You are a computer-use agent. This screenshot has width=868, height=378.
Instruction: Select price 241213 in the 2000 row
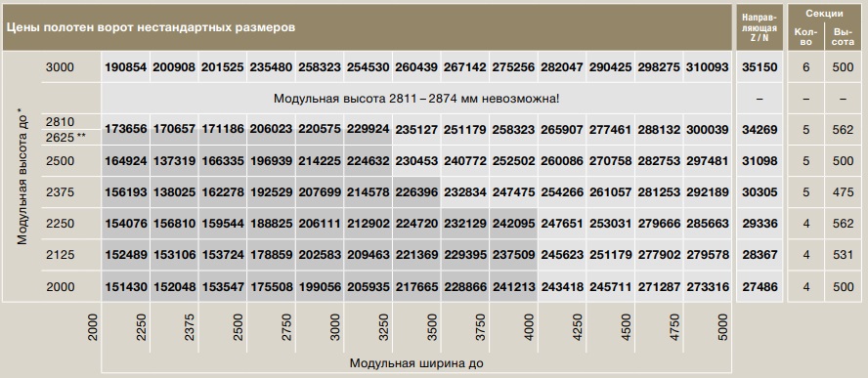pyautogui.click(x=513, y=287)
